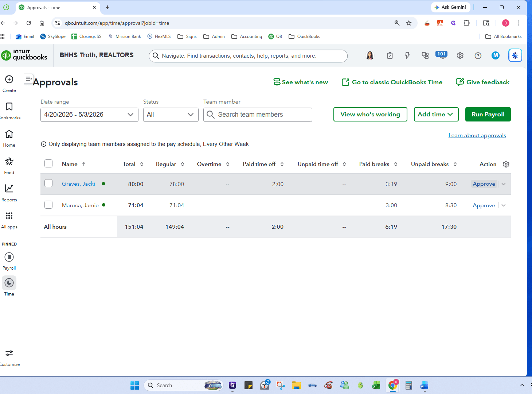532x394 pixels.
Task: Sort table by Overtime column
Action: 213,164
